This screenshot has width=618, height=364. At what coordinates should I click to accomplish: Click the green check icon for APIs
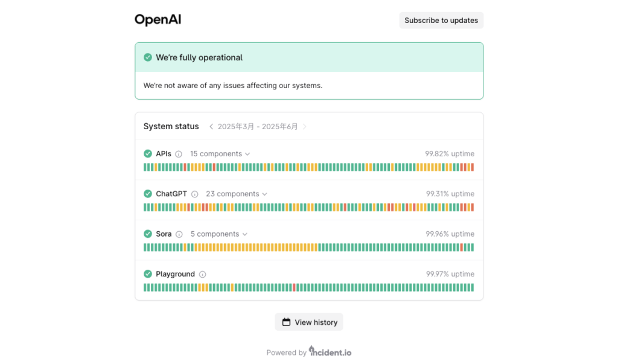[x=148, y=154]
